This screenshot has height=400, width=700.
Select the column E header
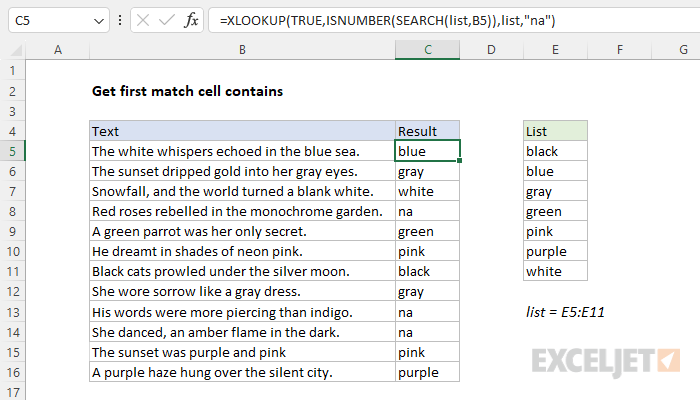[555, 50]
